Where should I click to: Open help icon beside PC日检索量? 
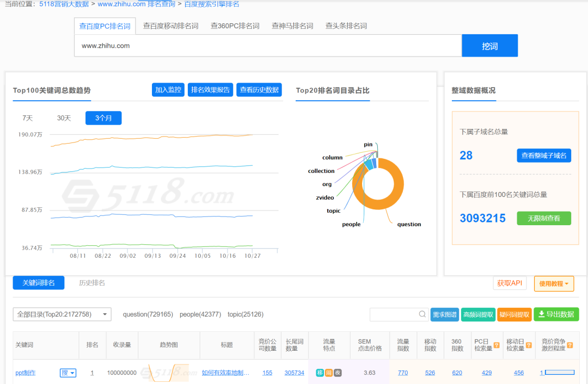[497, 345]
